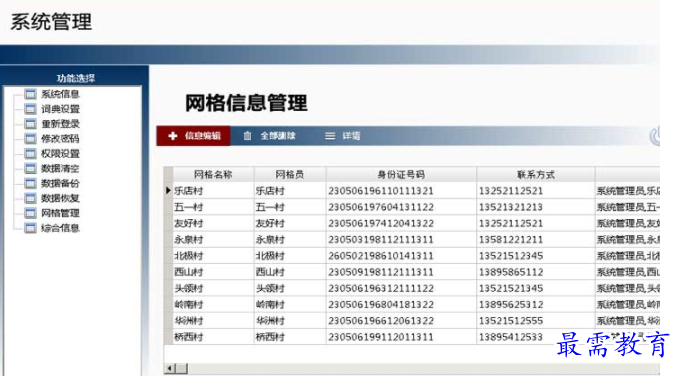Screen dimensions: 678x376
Task: Click phone number 13252112521 in 乐店村 row
Action: [x=511, y=191]
